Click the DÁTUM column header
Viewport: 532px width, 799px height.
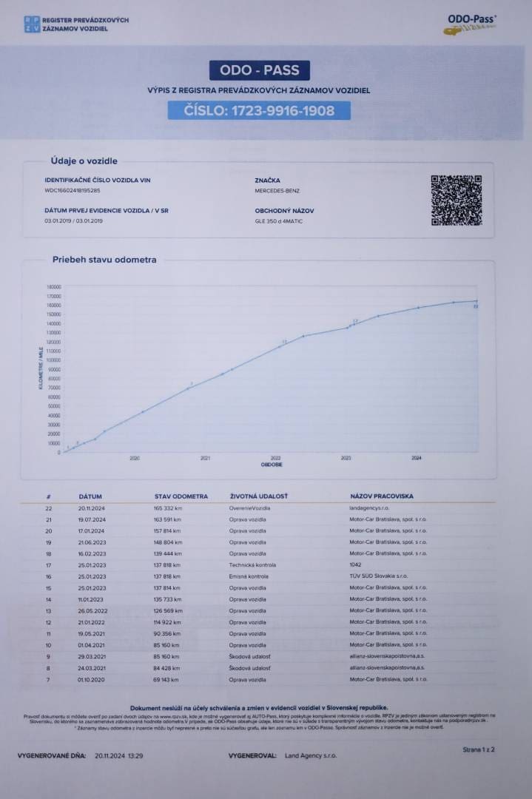coord(90,496)
